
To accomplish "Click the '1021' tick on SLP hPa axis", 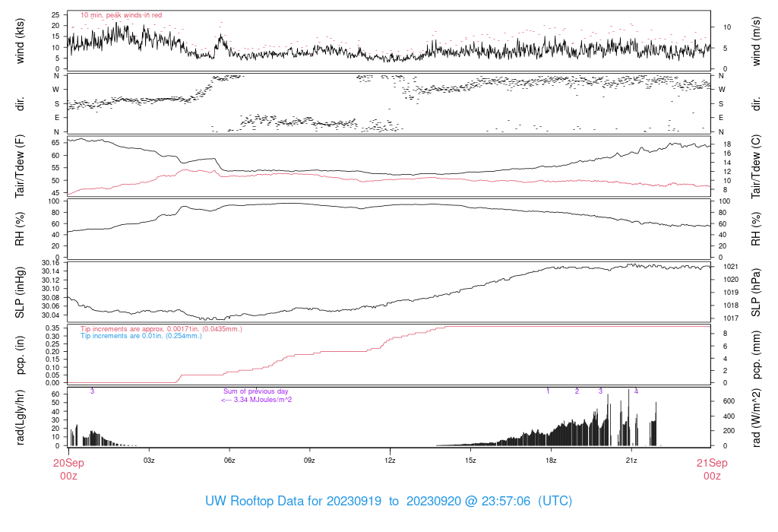I will tap(731, 267).
